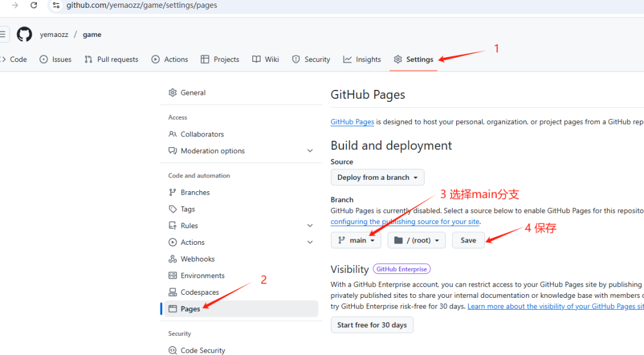The height and width of the screenshot is (355, 644).
Task: Click the Wiki book icon
Action: click(x=256, y=60)
